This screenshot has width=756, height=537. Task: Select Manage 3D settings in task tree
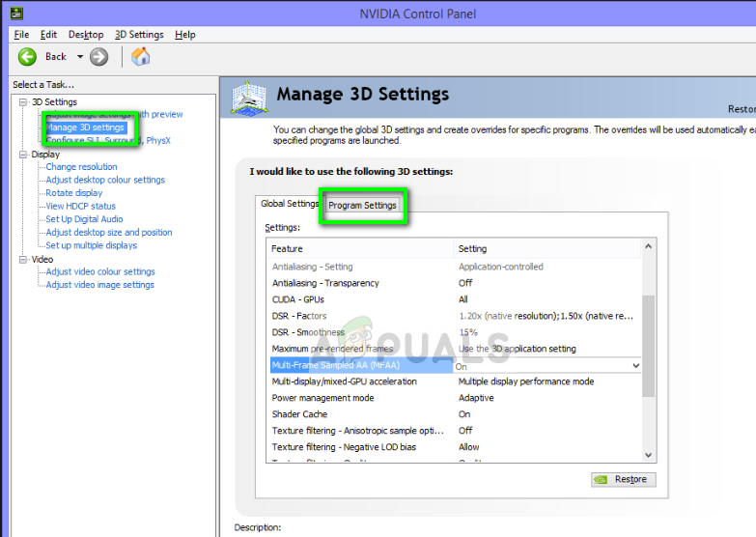[x=85, y=127]
